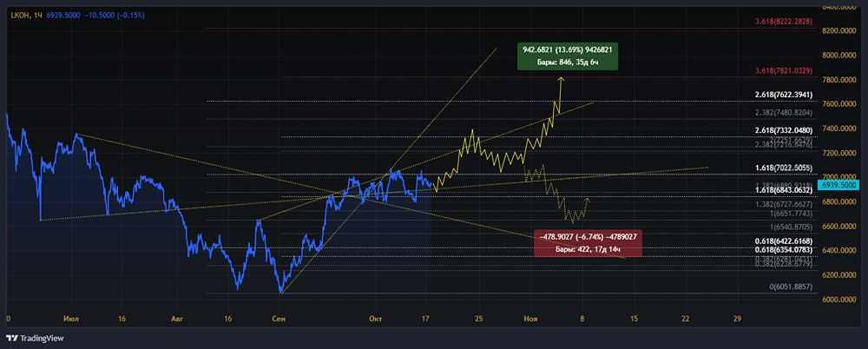868x349 pixels.
Task: Click the Авг label on the time axis
Action: pyautogui.click(x=176, y=319)
